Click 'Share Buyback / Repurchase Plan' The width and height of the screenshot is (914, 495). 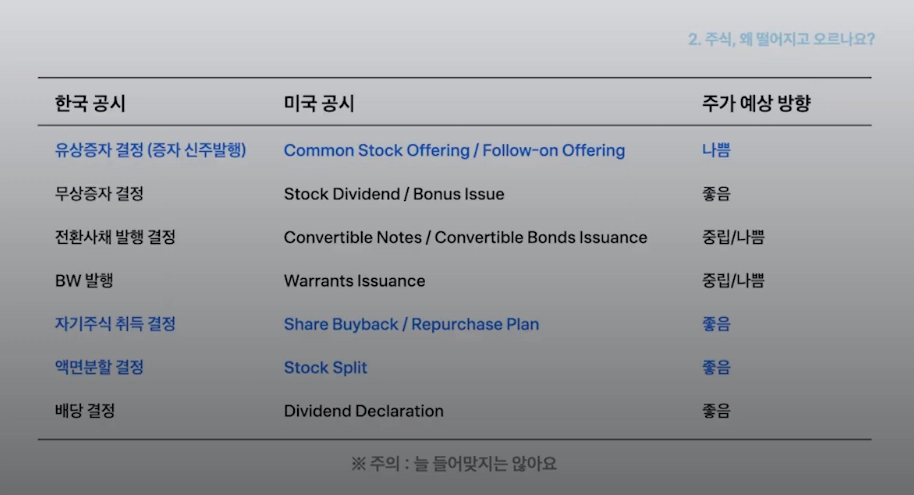pyautogui.click(x=411, y=324)
